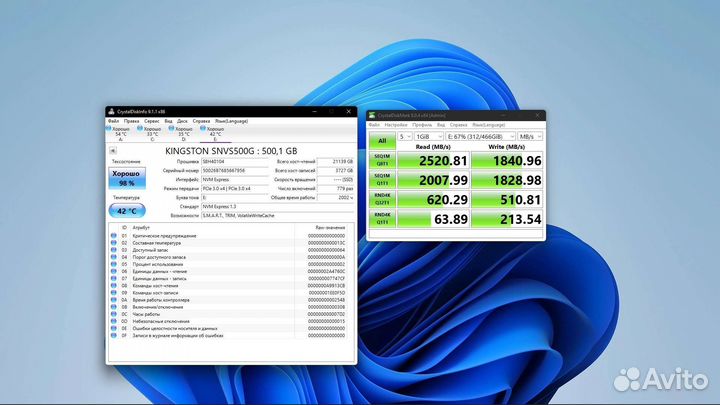This screenshot has height=405, width=720.
Task: Click status orb for attribute 01
Action: tap(114, 236)
